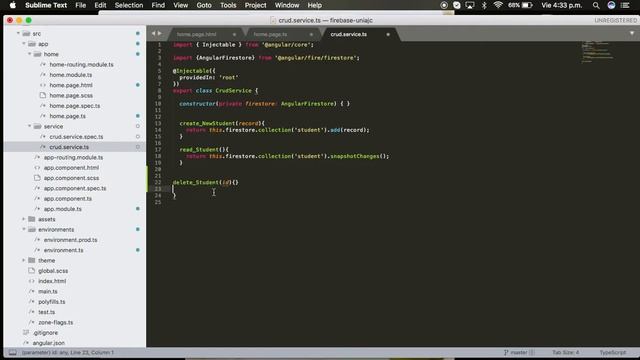This screenshot has height=360, width=640.
Task: Place cursor on delete_Student line
Action: coord(205,182)
